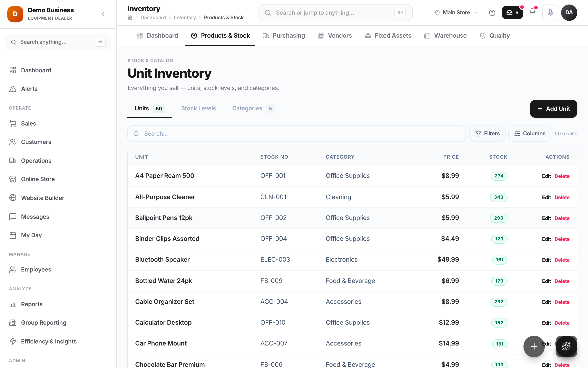This screenshot has width=588, height=368.
Task: Edit the Cable Organizer Set row
Action: point(546,302)
